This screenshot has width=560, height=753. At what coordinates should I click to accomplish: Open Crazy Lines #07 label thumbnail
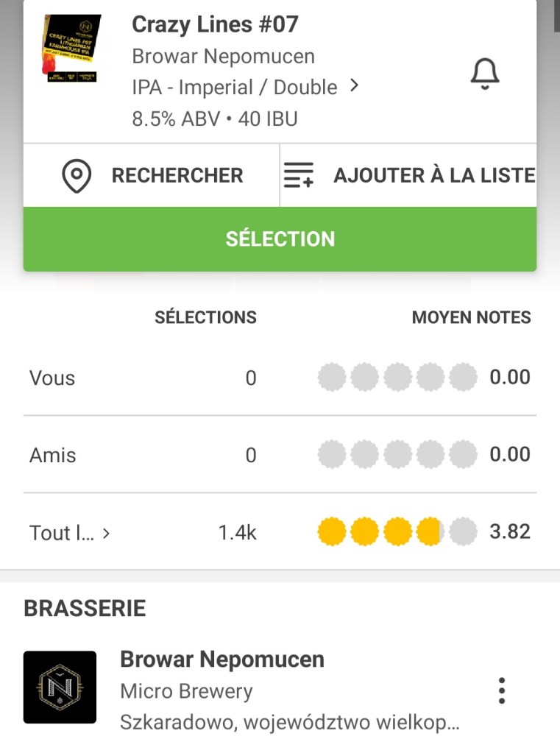(x=71, y=48)
